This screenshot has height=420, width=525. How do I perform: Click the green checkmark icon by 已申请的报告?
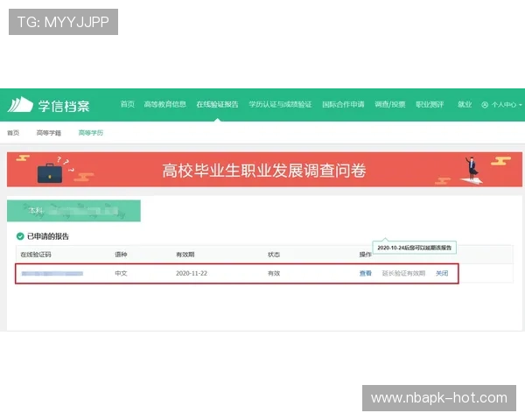point(20,236)
